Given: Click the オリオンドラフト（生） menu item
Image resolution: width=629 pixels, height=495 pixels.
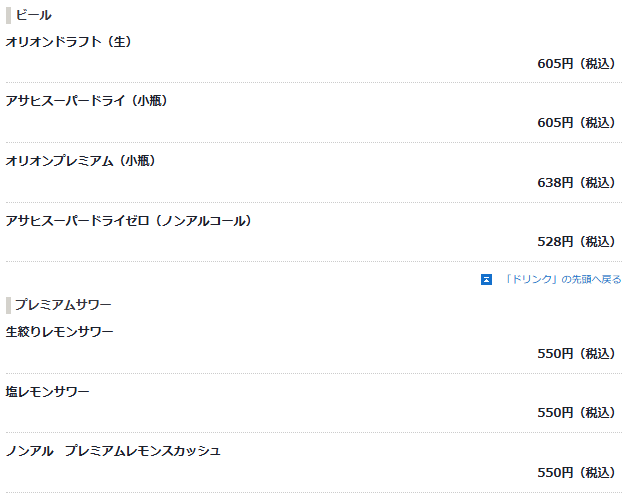Looking at the screenshot, I should 68,42.
